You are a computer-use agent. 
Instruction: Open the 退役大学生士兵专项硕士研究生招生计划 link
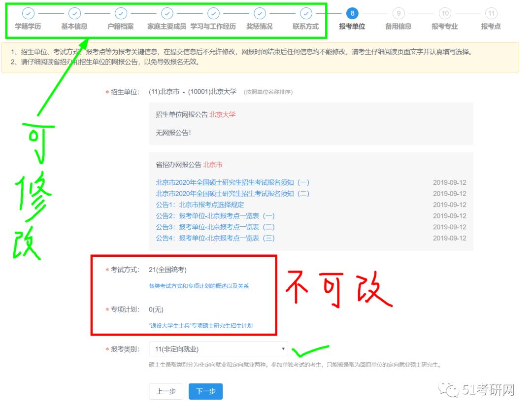coord(200,326)
